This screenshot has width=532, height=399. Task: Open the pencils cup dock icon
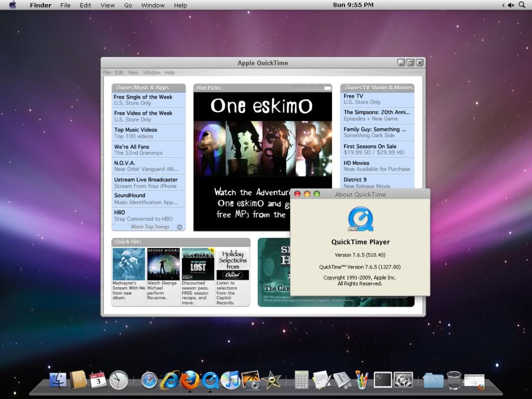[362, 380]
